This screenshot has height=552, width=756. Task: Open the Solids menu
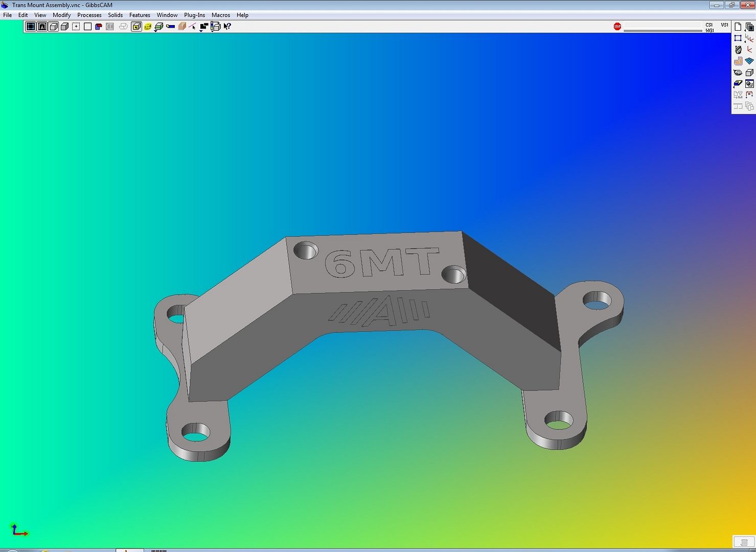coord(116,15)
